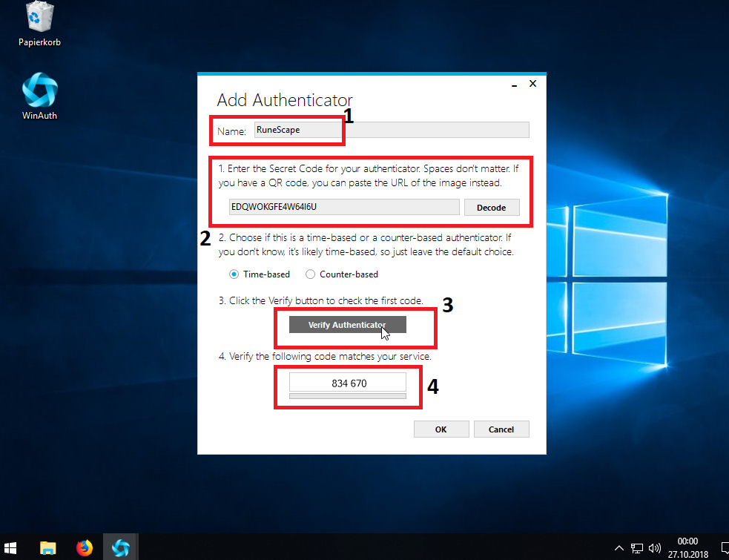Launch Firefox from the taskbar
729x560 pixels.
[84, 547]
